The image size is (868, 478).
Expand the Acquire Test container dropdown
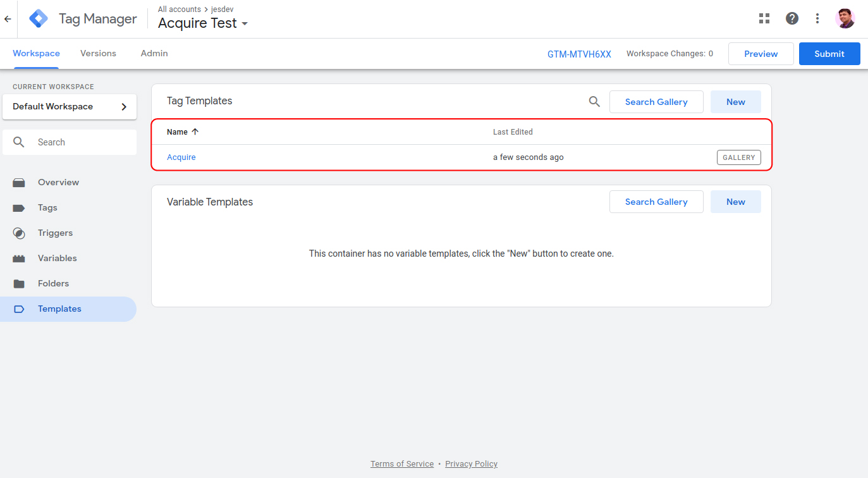coord(245,24)
